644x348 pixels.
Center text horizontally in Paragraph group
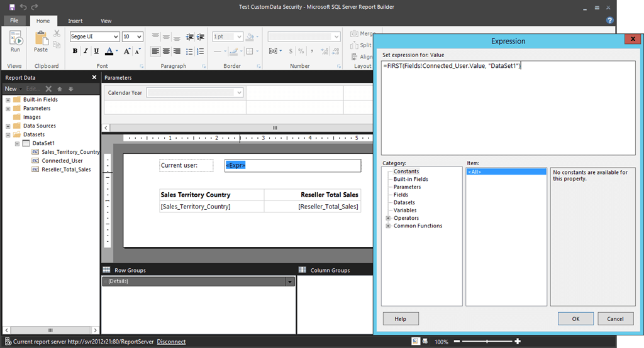[x=166, y=52]
